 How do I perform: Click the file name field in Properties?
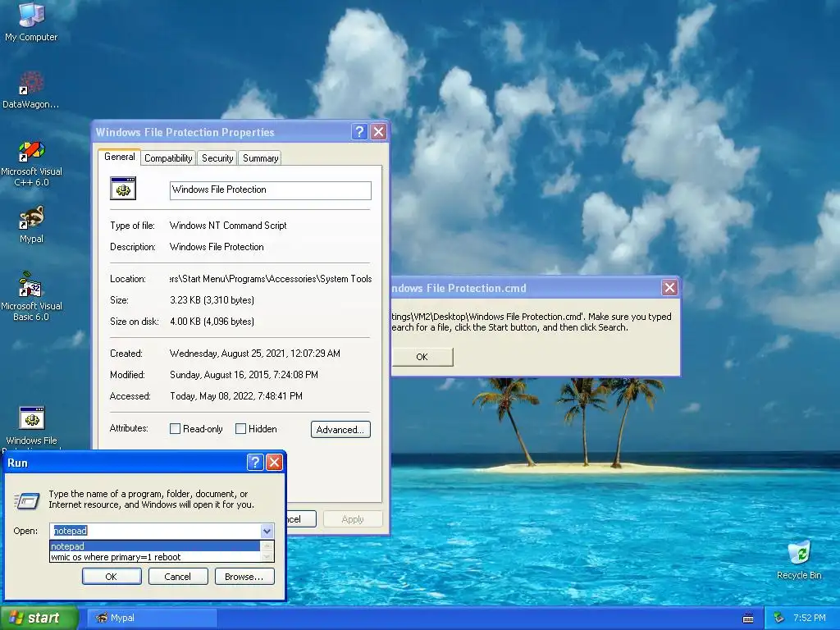click(x=271, y=190)
